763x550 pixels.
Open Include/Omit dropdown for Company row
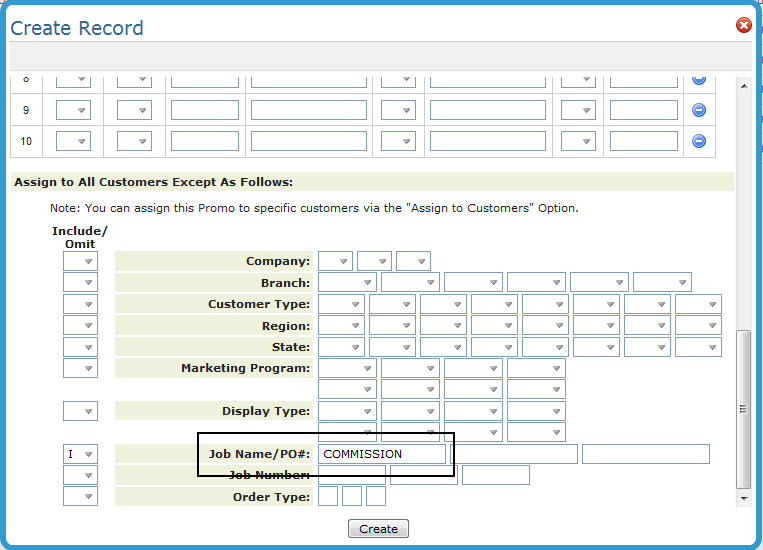(x=80, y=261)
